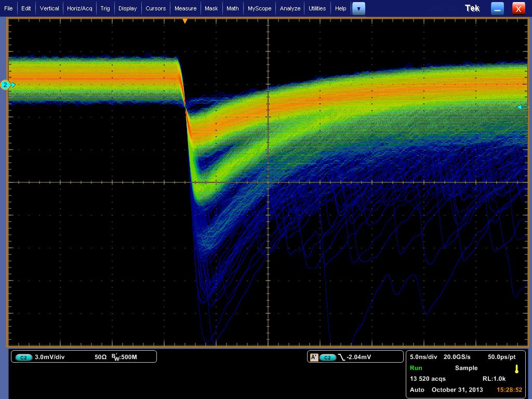Image resolution: width=532 pixels, height=399 pixels.
Task: Click the falling edge slope symbol
Action: coord(341,357)
